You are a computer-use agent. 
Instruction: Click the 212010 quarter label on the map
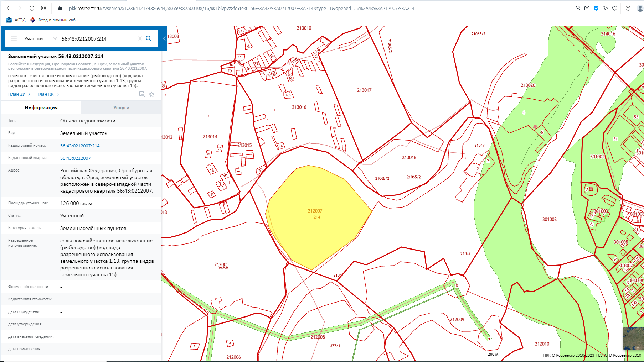tap(542, 344)
